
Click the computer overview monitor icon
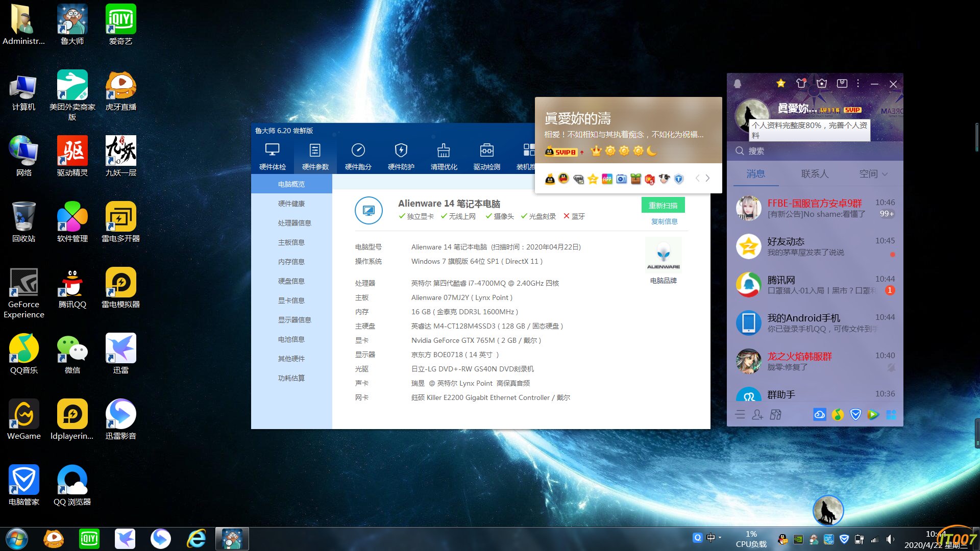coord(369,210)
